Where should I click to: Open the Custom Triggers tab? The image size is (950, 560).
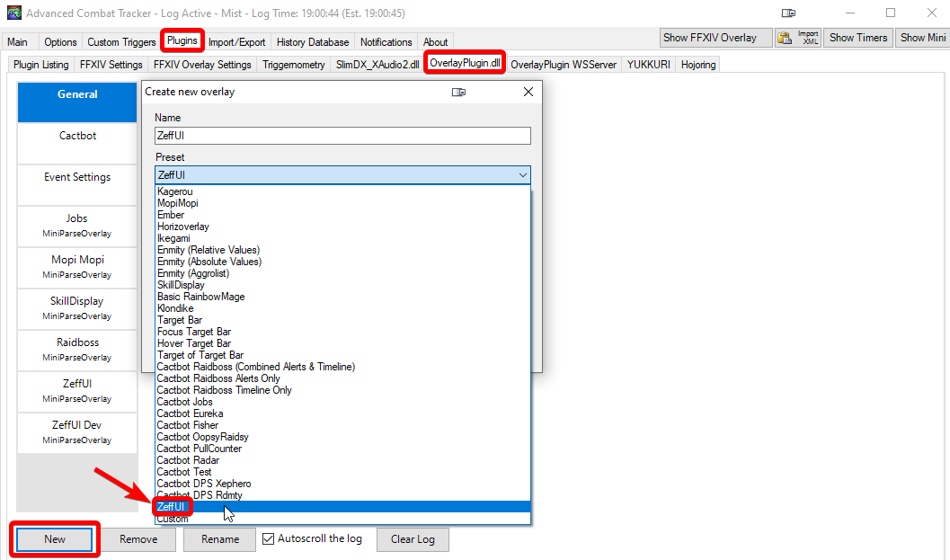pos(121,42)
